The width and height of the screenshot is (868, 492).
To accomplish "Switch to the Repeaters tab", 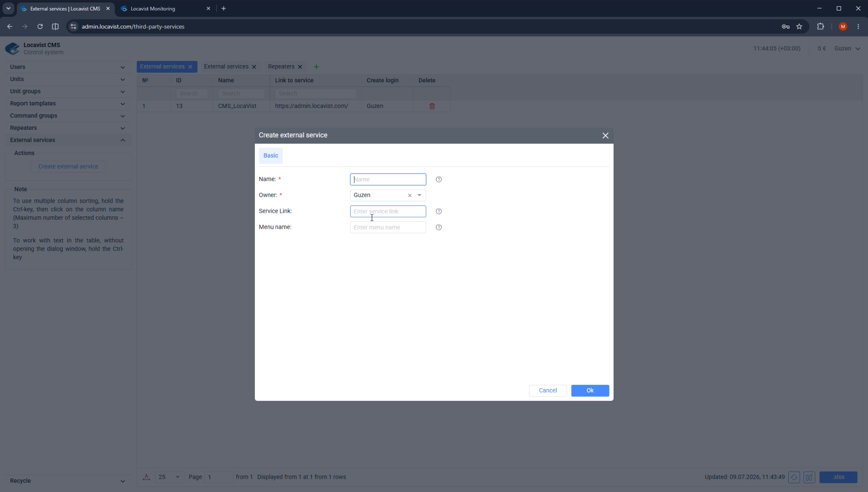I will [x=281, y=67].
